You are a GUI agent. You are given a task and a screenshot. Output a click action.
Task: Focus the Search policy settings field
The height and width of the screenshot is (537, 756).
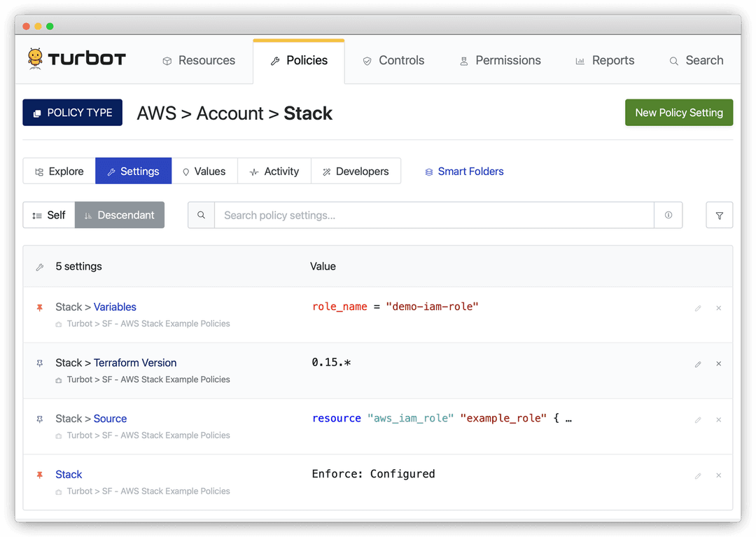pos(434,215)
